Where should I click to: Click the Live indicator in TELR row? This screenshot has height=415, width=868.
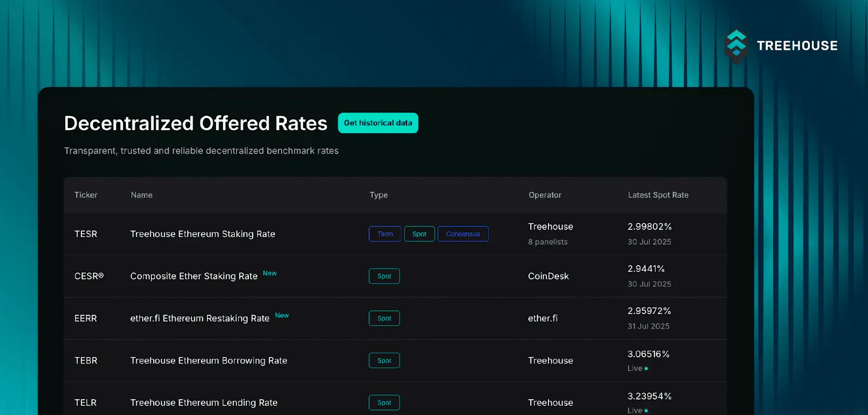637,411
